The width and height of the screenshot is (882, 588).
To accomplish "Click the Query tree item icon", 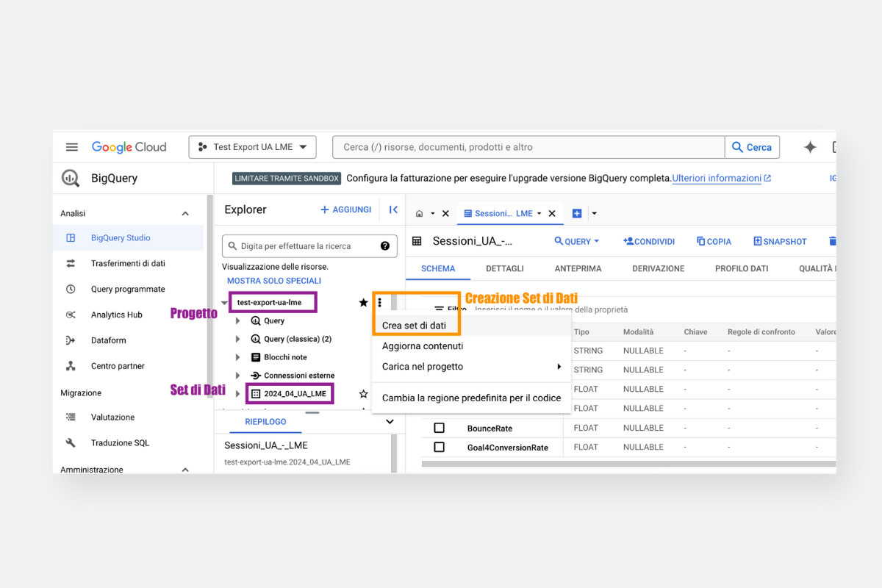I will coord(256,320).
